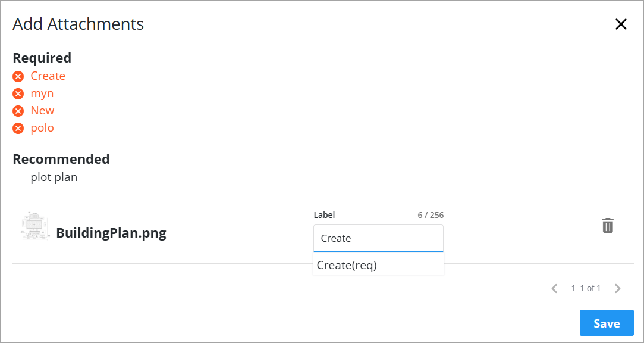Select the Create(req) suggestion from dropdown

[347, 266]
